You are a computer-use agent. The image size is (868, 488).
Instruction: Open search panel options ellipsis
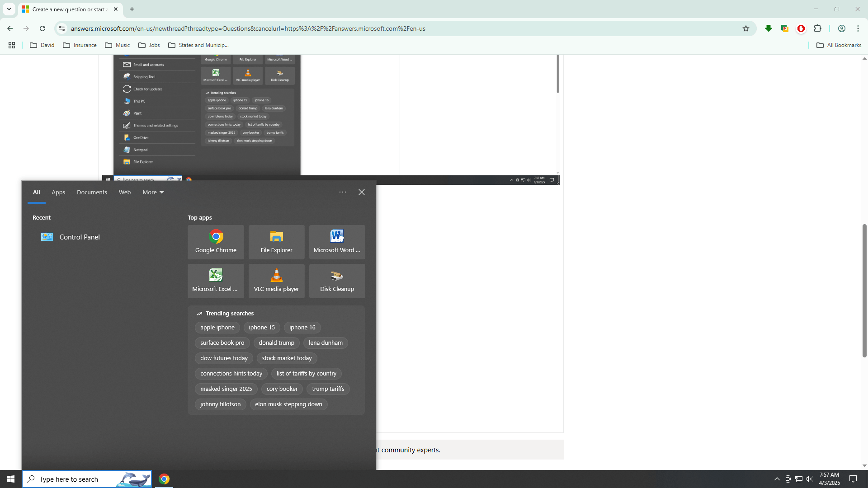[343, 192]
